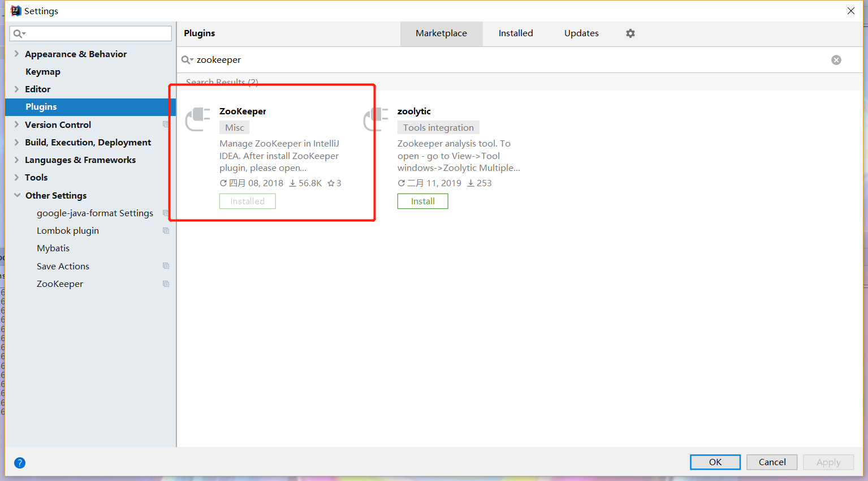Image resolution: width=868 pixels, height=481 pixels.
Task: Click the Tools integration category tag
Action: pos(438,128)
